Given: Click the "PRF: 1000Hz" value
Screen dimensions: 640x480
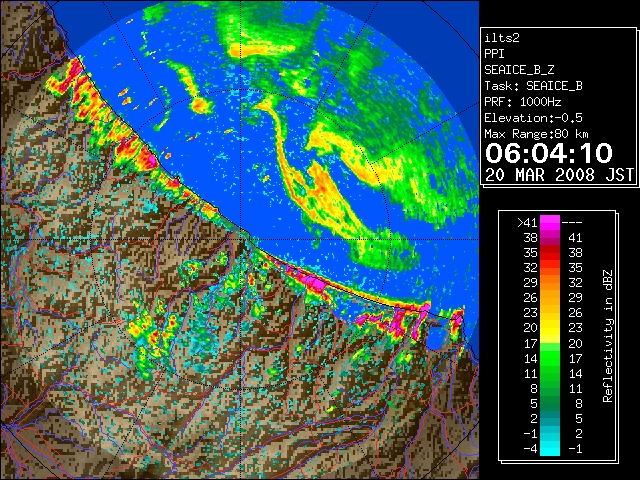Looking at the screenshot, I should 523,102.
